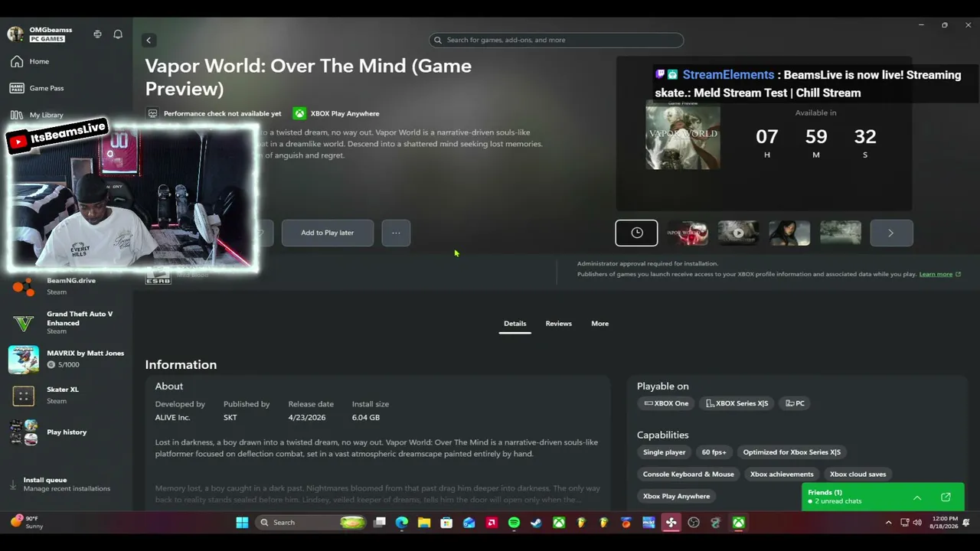980x551 pixels.
Task: Open the volume control in system tray
Action: (917, 523)
